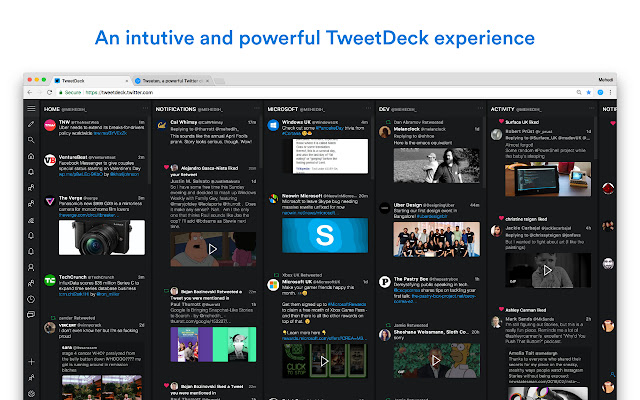The height and width of the screenshot is (400, 640).
Task: Click the zoom magnifier icon in address bar
Action: [579, 92]
